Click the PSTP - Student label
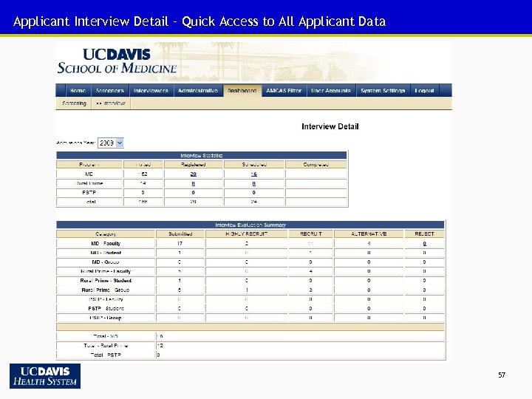This screenshot has height=399, width=532. 106,308
